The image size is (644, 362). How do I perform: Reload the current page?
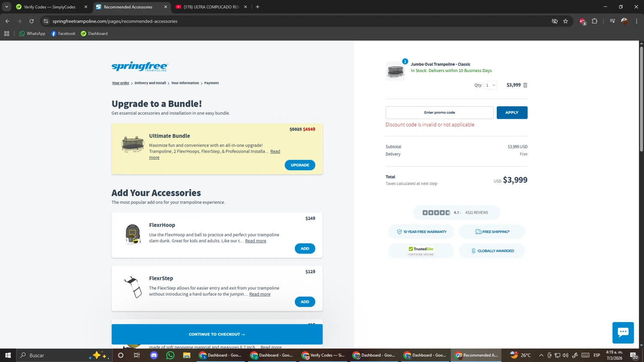coord(31,21)
